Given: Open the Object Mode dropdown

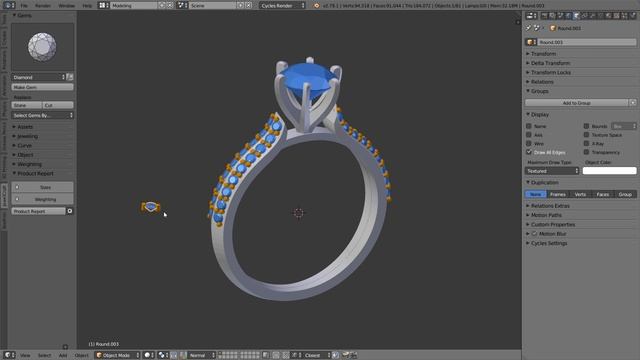Looking at the screenshot, I should coord(117,355).
